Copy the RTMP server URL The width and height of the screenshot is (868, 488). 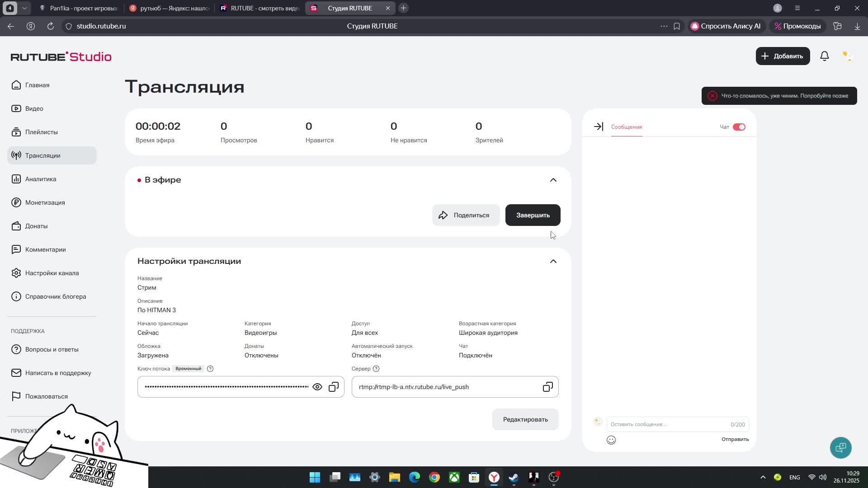[547, 387]
